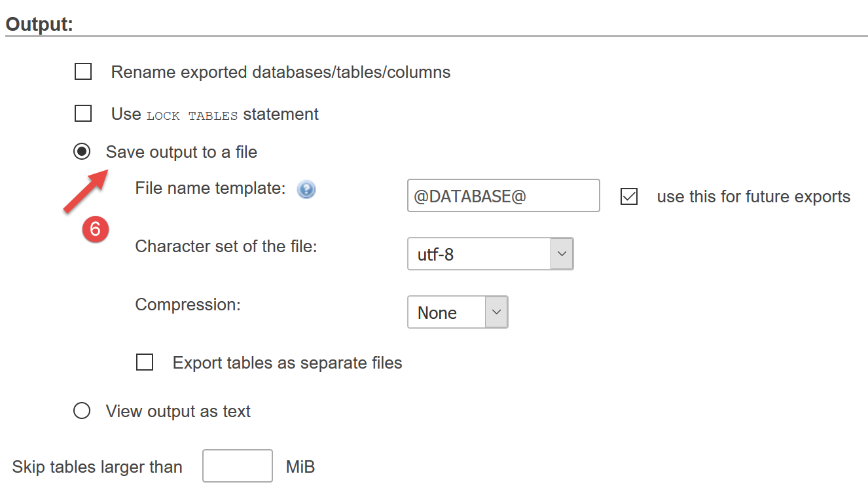The width and height of the screenshot is (868, 493).
Task: Click the Export tables as separate files label
Action: click(287, 362)
